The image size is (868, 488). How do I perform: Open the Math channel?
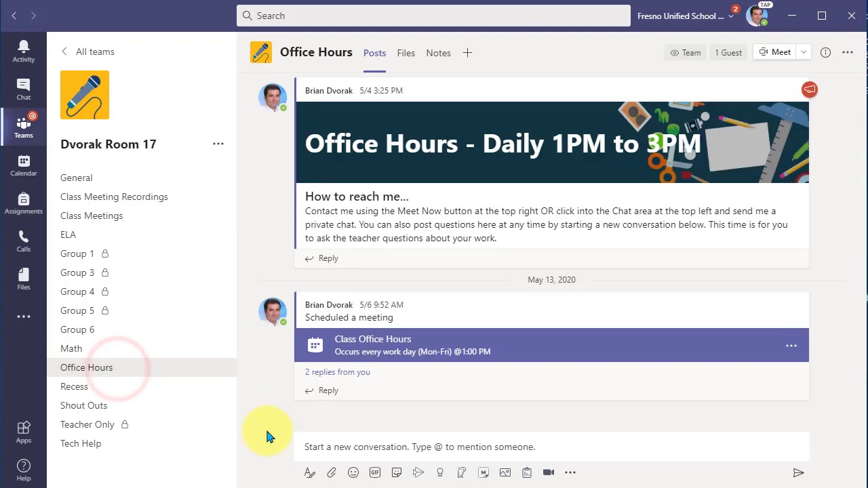click(x=71, y=348)
